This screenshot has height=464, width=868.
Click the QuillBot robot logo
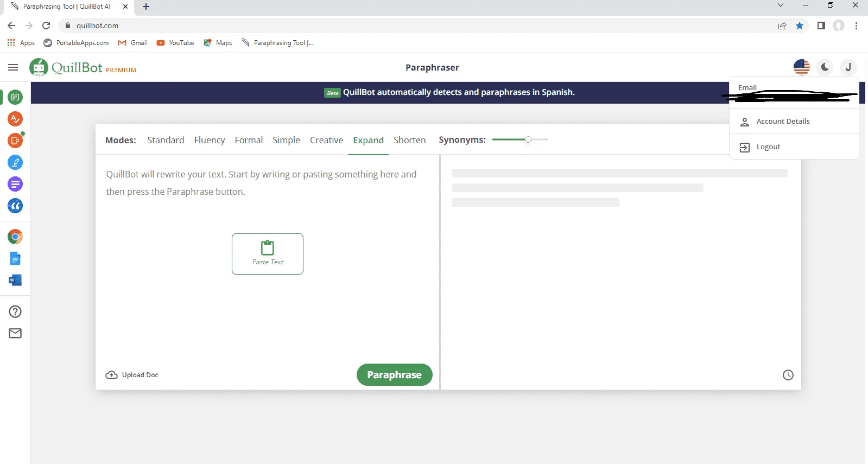click(39, 67)
